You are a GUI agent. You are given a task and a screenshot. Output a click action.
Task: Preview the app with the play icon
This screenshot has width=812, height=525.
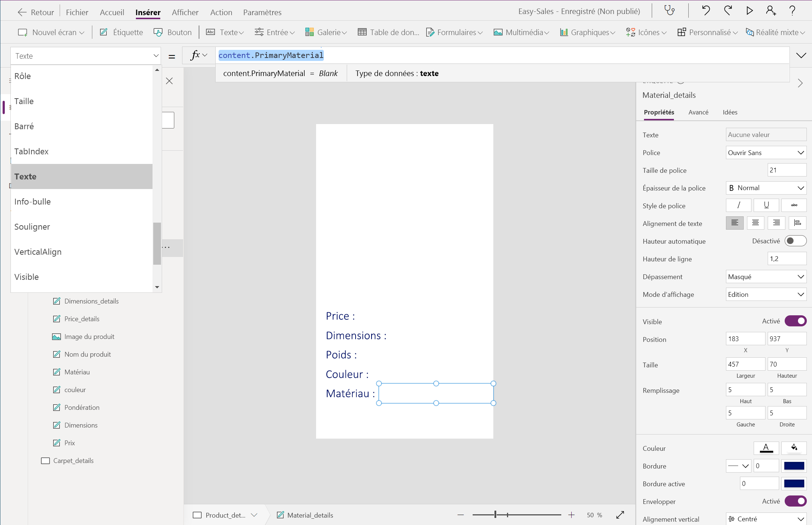click(x=749, y=11)
